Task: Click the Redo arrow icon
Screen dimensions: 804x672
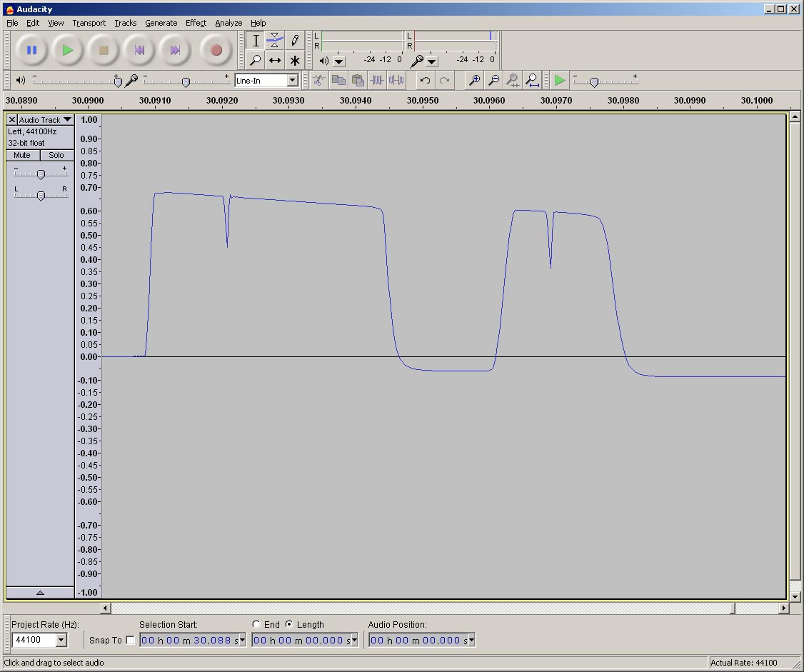Action: click(x=445, y=80)
